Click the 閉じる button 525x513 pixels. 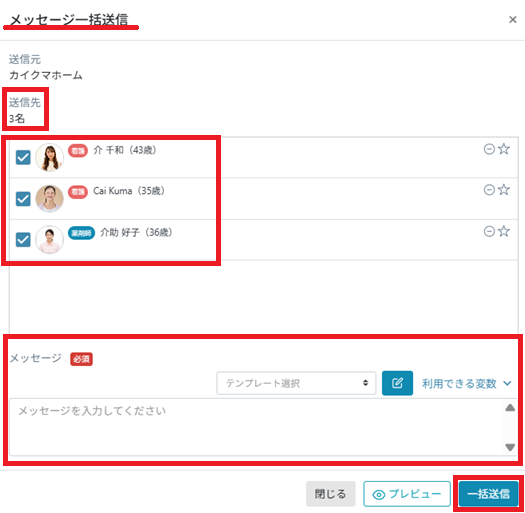click(330, 494)
